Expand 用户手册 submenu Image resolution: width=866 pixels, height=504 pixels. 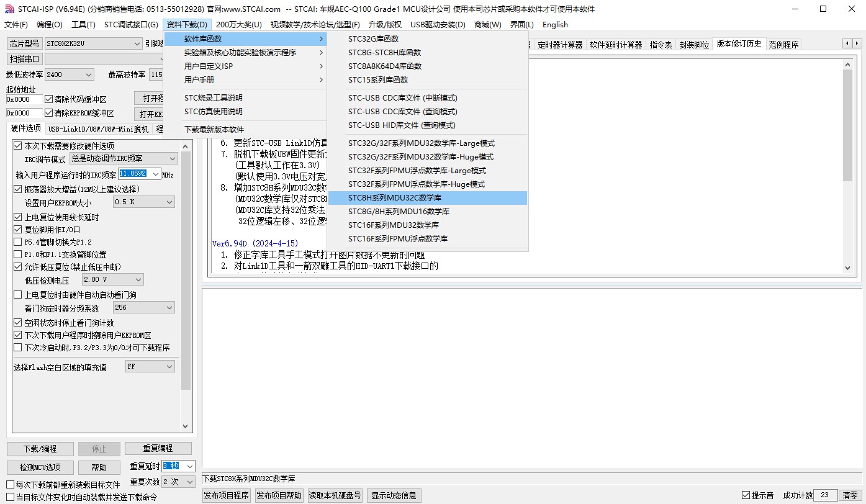pyautogui.click(x=245, y=80)
